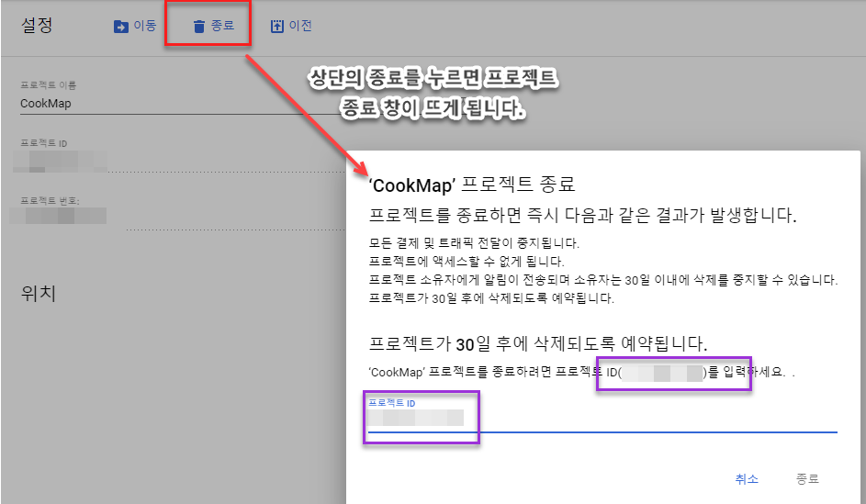Click the line 프로젝트가 30일 후에 삭제되도록 예약됩니다. in list

coord(491,298)
